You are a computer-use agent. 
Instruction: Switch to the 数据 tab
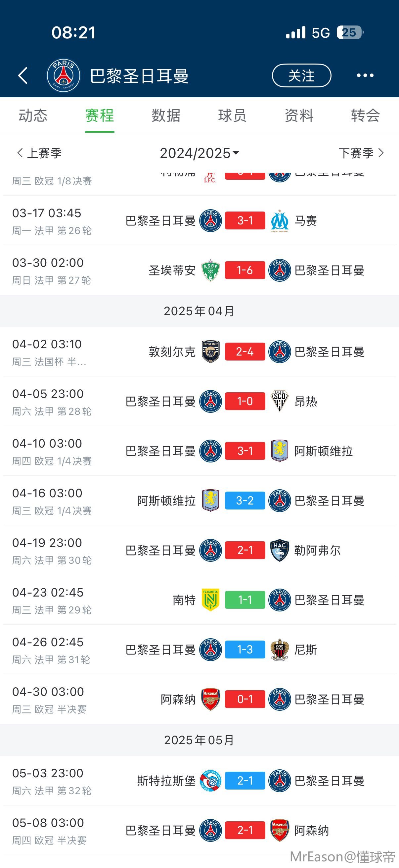pos(166,116)
